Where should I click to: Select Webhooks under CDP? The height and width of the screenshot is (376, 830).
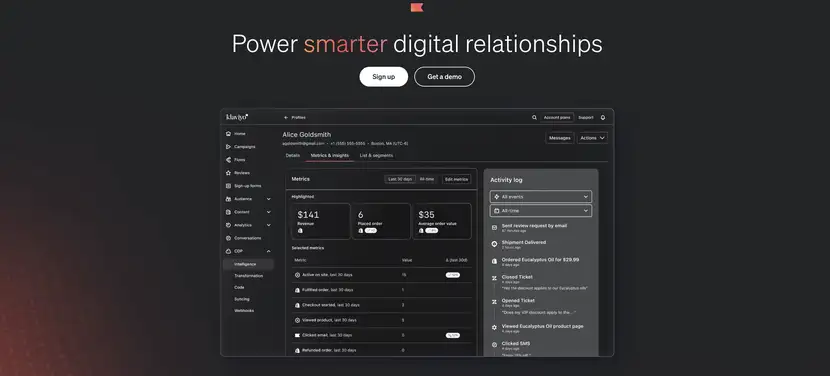point(244,311)
